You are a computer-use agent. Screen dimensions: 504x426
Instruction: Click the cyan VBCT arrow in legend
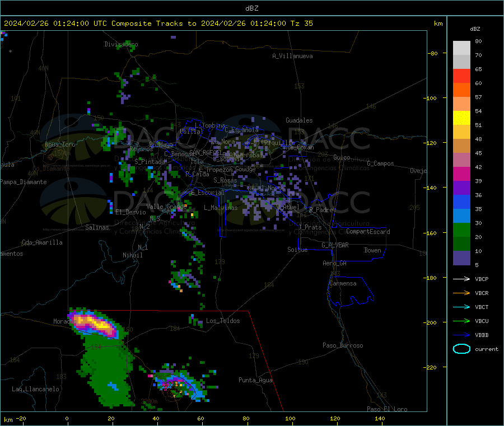(461, 307)
